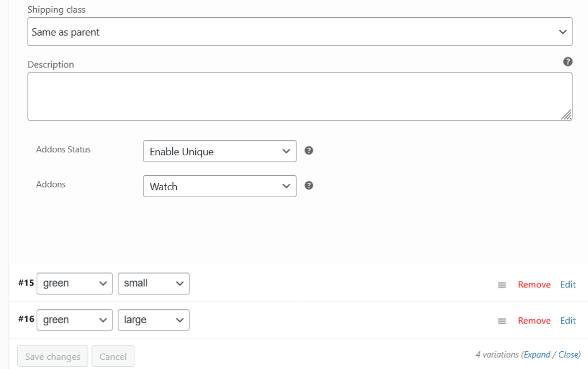Viewport: 588px width, 369px height.
Task: Click the help icon beside Description
Action: tap(568, 62)
